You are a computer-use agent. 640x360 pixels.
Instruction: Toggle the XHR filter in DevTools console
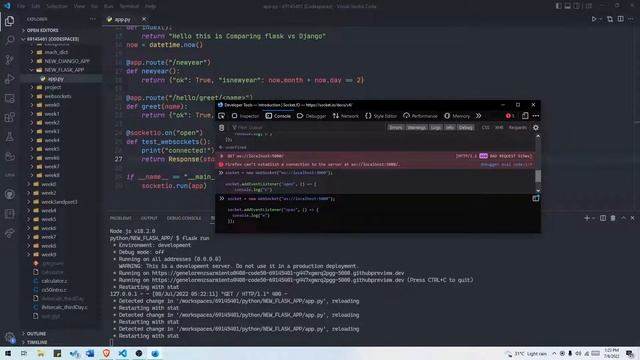(499, 128)
